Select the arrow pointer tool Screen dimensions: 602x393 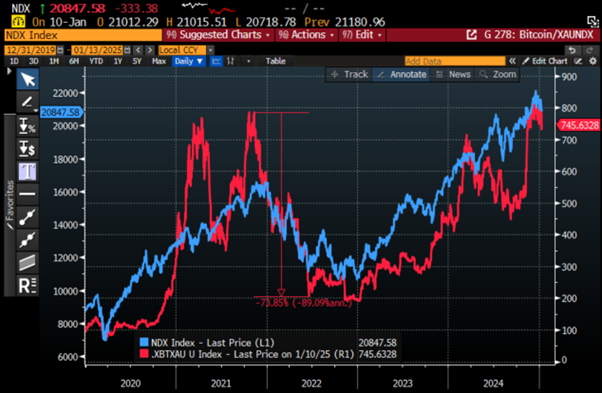28,79
